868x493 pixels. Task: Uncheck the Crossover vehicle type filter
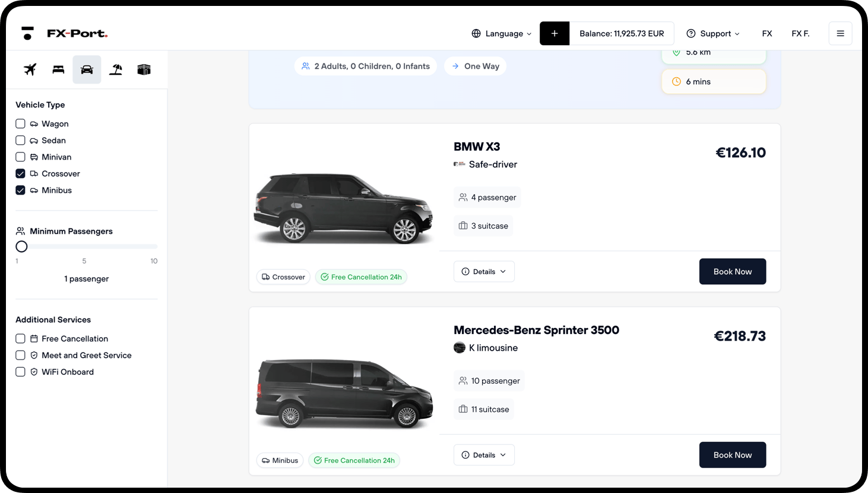[20, 173]
